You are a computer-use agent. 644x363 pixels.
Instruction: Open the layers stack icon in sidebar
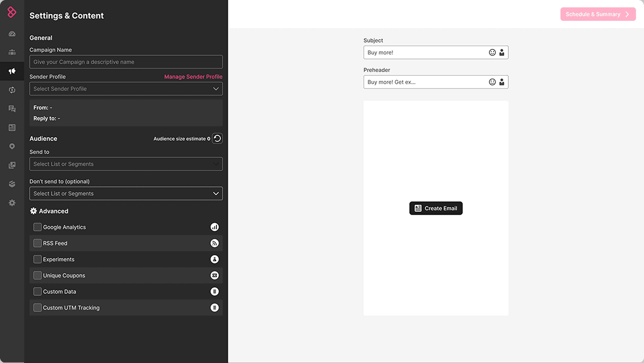coord(12,184)
